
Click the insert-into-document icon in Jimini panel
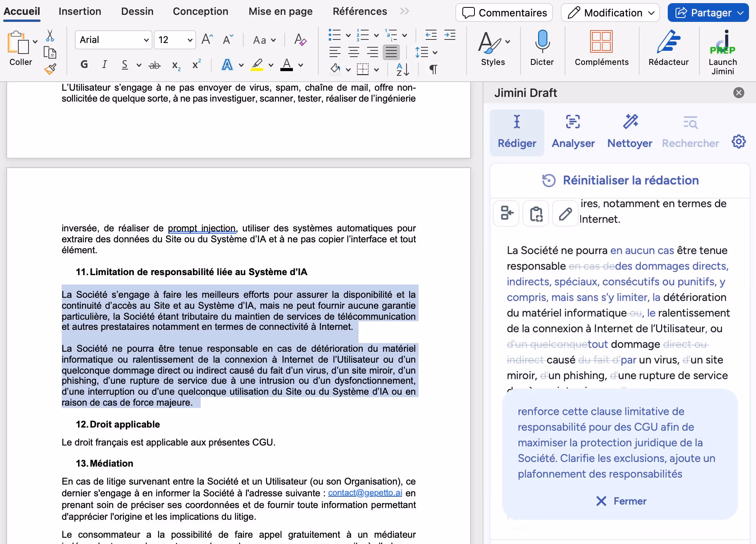pyautogui.click(x=506, y=214)
